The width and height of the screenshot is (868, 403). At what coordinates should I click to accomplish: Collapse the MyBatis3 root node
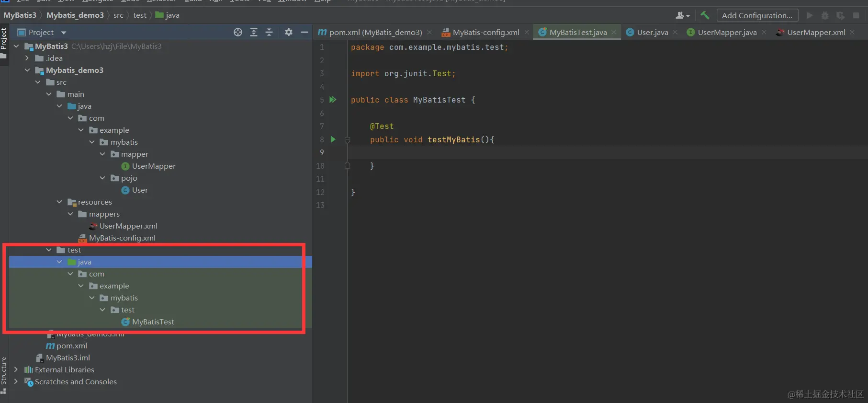tap(16, 46)
